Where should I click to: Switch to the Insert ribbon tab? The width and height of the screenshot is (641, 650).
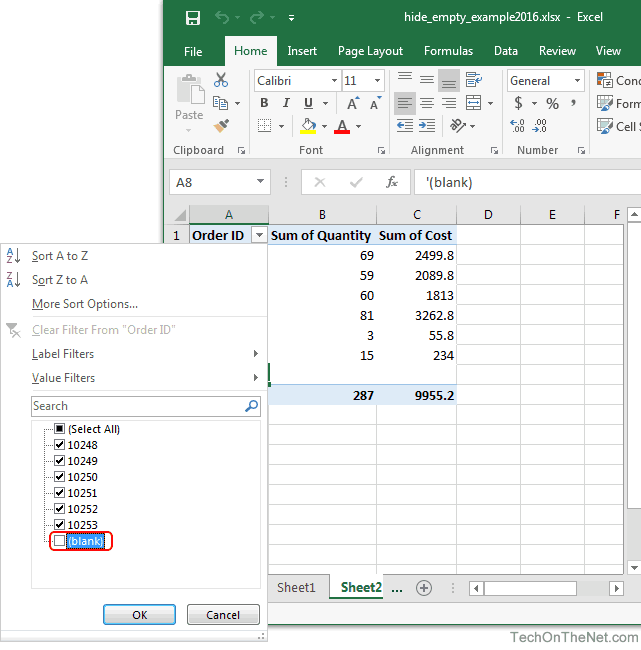302,51
